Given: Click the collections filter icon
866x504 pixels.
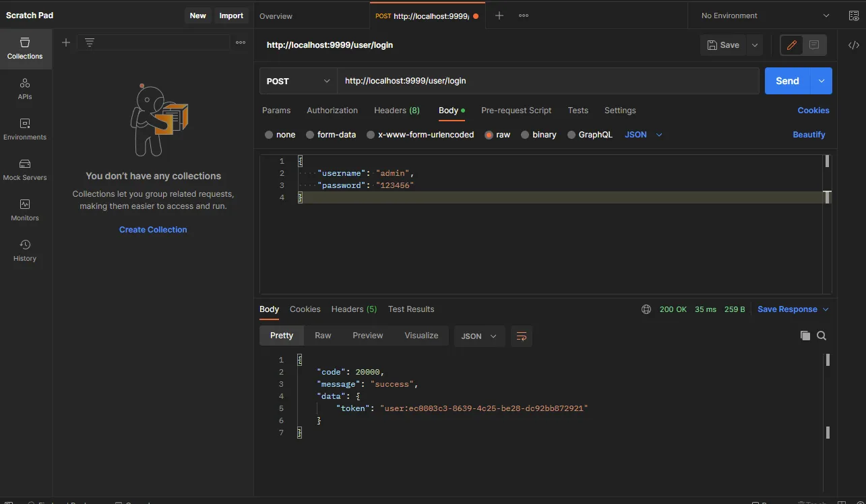Looking at the screenshot, I should click(x=89, y=42).
